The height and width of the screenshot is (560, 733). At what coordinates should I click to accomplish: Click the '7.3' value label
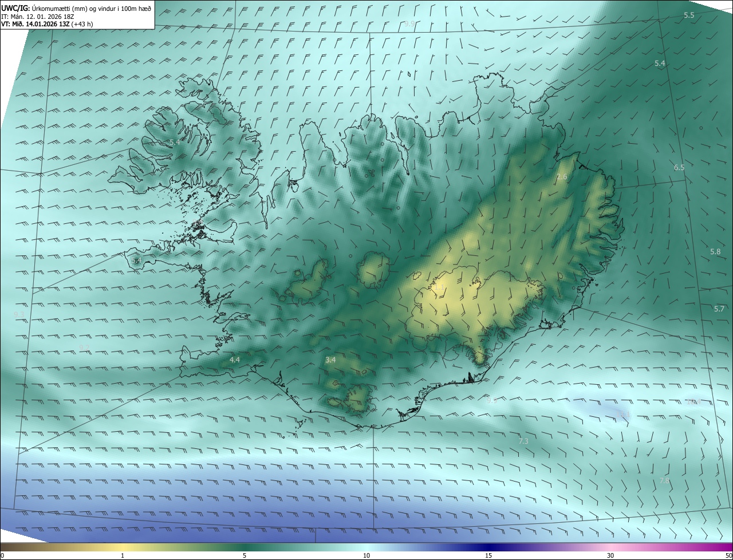click(523, 441)
